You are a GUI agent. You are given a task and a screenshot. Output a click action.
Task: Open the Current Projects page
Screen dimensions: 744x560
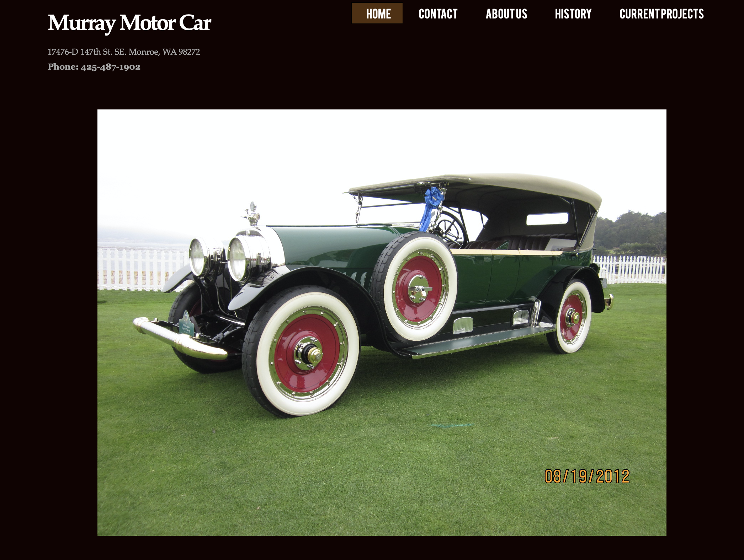661,14
